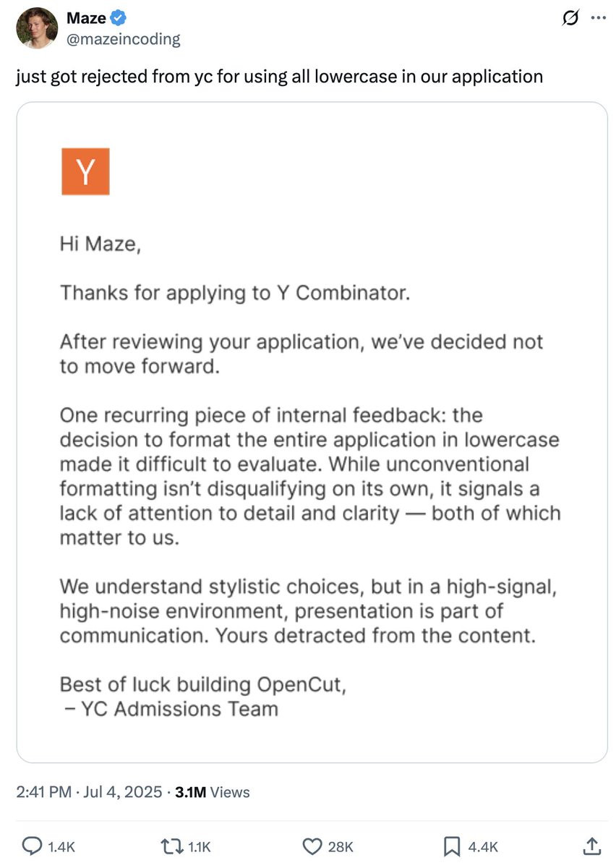Viewport: 616px width, 868px height.
Task: Open the three-dot more options menu
Action: 597,18
